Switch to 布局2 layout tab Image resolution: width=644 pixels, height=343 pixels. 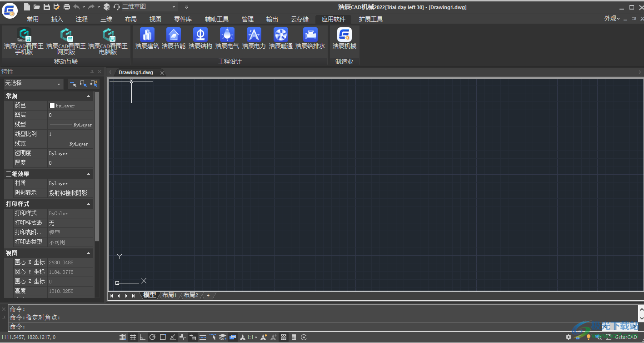click(x=191, y=295)
